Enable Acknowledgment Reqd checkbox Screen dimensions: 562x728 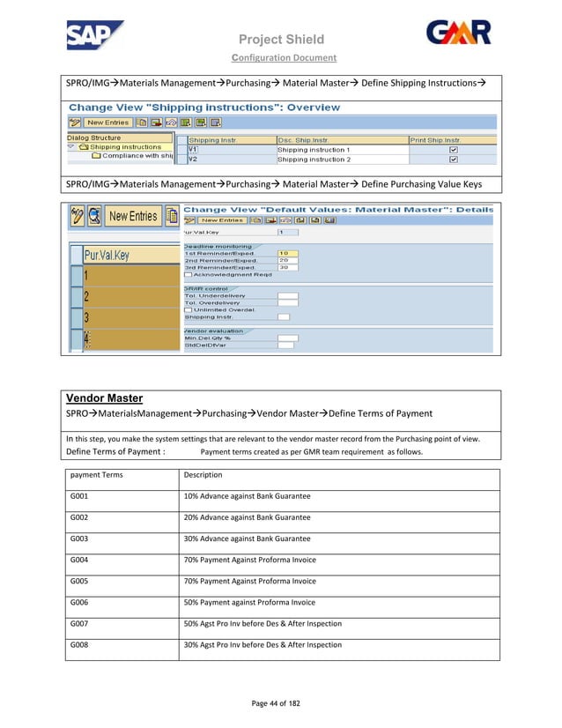[188, 275]
